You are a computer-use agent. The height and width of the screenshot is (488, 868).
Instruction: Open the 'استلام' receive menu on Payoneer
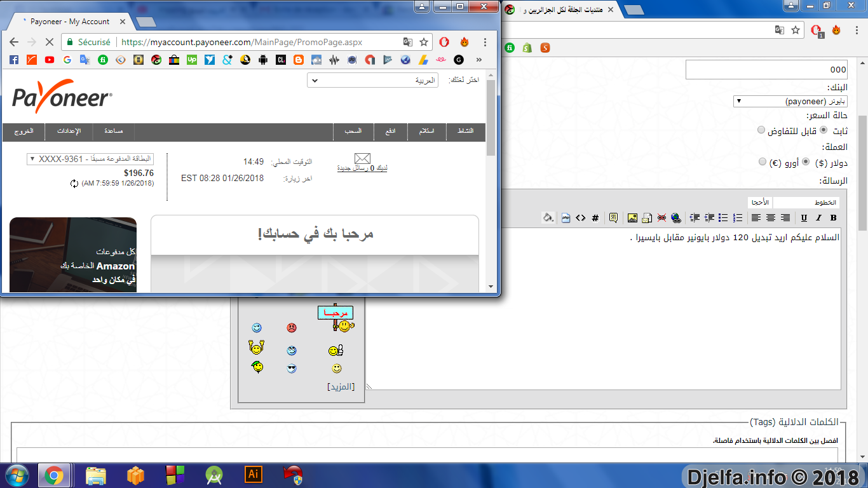427,131
